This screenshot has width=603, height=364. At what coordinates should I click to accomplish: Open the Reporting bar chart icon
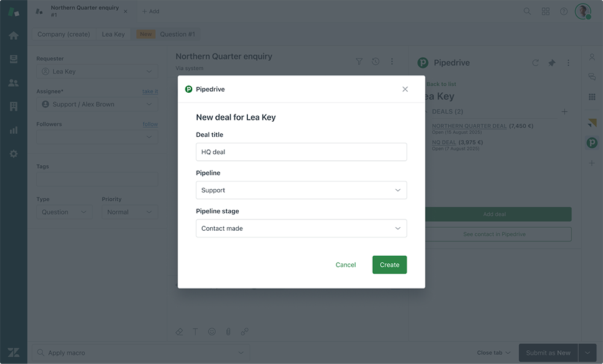[13, 130]
